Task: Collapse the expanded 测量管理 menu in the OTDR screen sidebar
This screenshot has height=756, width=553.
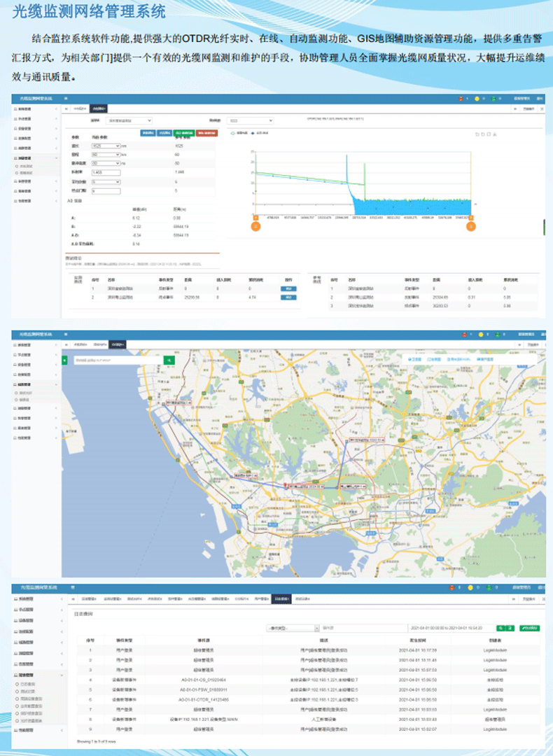Action: coord(35,158)
